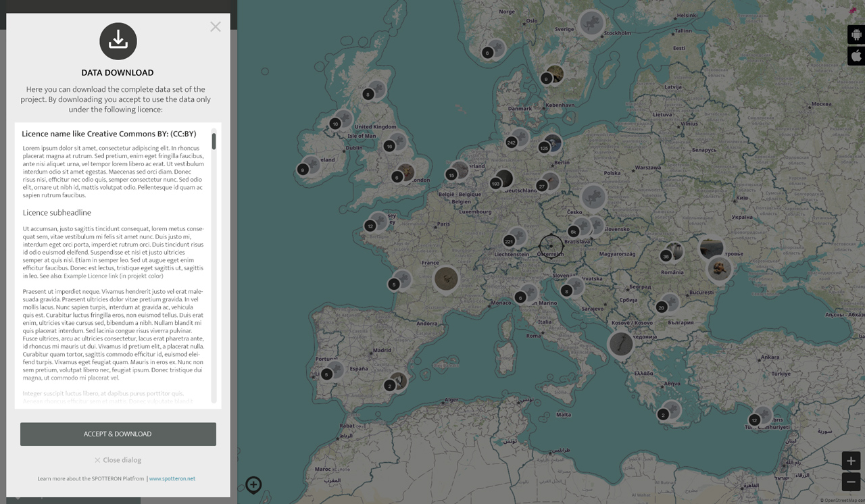Image resolution: width=865 pixels, height=504 pixels.
Task: Zoom out with the map minus button
Action: (851, 482)
